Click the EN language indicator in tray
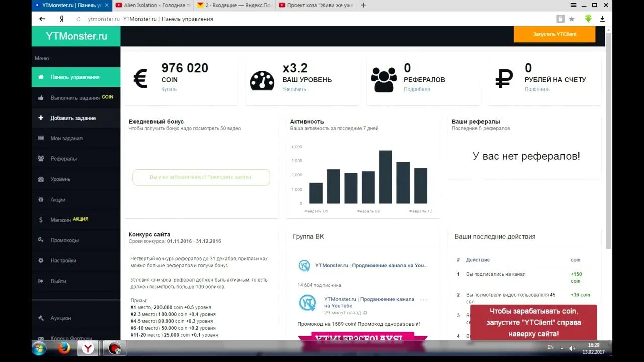The image size is (644, 362). point(550,347)
